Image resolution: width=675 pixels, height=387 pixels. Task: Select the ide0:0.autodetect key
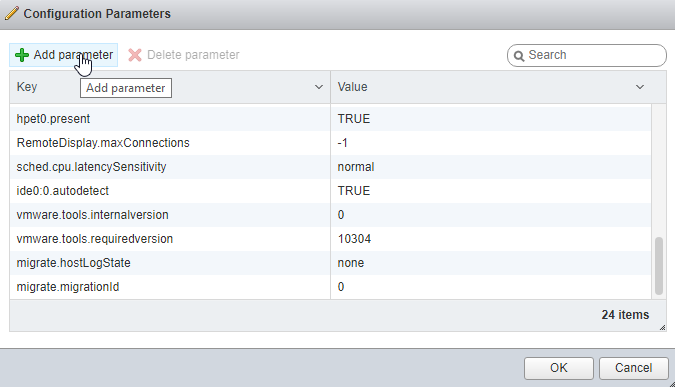[x=62, y=191]
